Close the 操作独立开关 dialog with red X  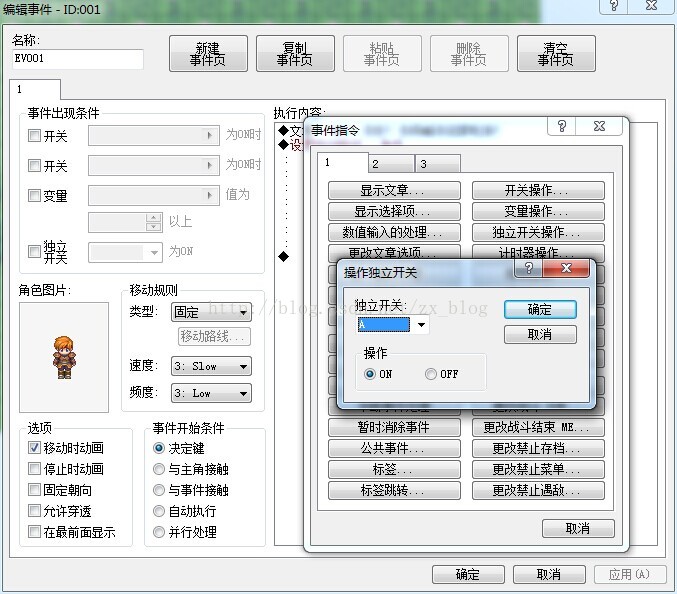(566, 269)
